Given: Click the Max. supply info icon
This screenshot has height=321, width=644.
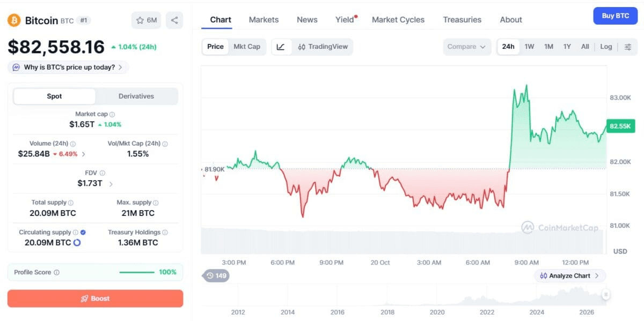Looking at the screenshot, I should tap(156, 203).
